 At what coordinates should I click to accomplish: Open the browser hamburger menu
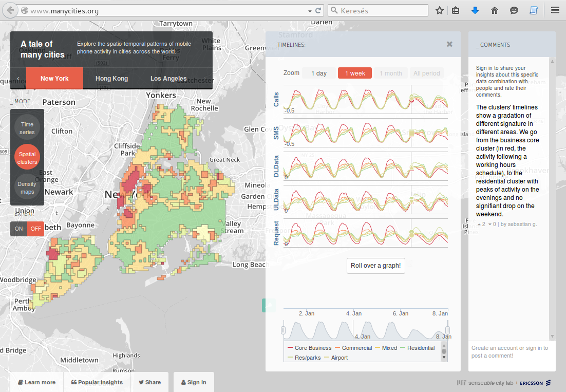point(555,10)
